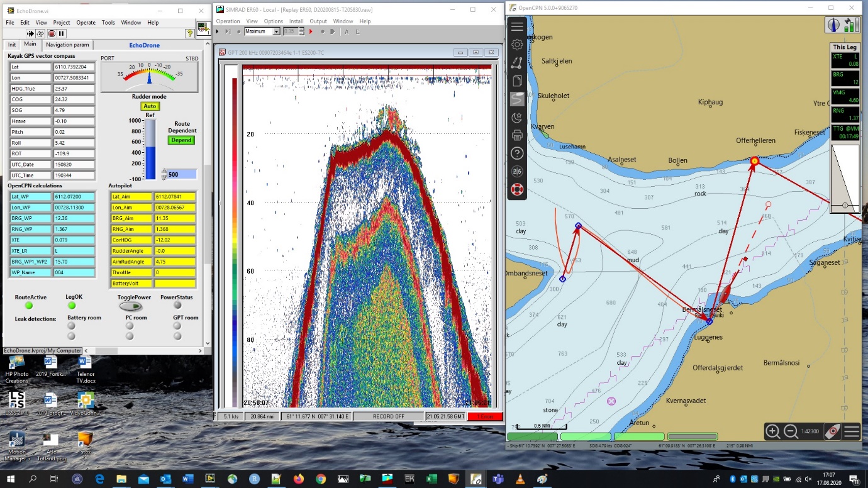The image size is (868, 488).
Task: Switch to the Navigation param tab
Action: point(67,45)
